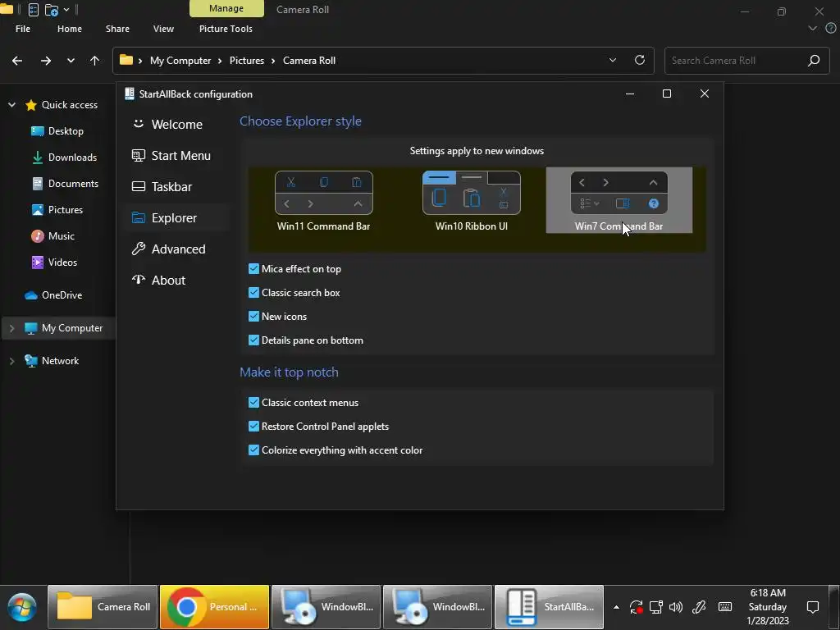This screenshot has height=630, width=840.
Task: Go back in Explorer navigation
Action: pos(17,61)
